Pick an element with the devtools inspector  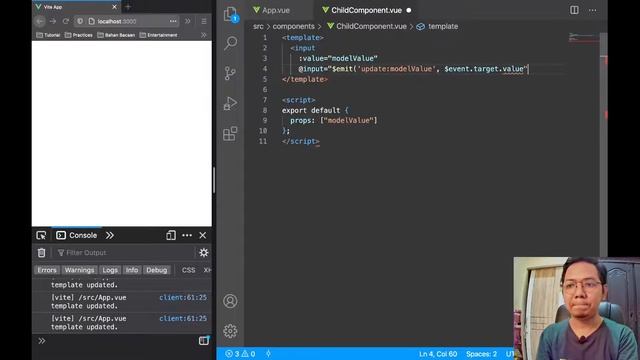pyautogui.click(x=41, y=236)
